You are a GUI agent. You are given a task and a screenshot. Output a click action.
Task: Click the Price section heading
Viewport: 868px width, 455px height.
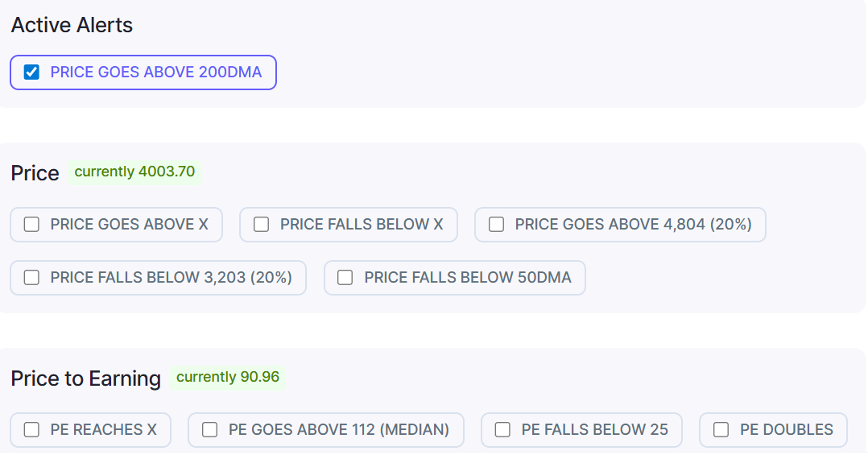click(x=35, y=173)
